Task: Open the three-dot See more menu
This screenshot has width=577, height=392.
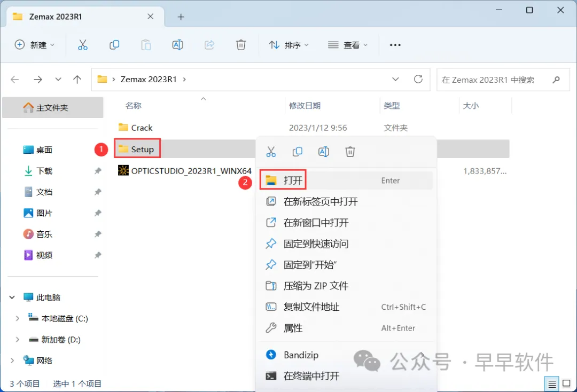Action: click(x=395, y=45)
